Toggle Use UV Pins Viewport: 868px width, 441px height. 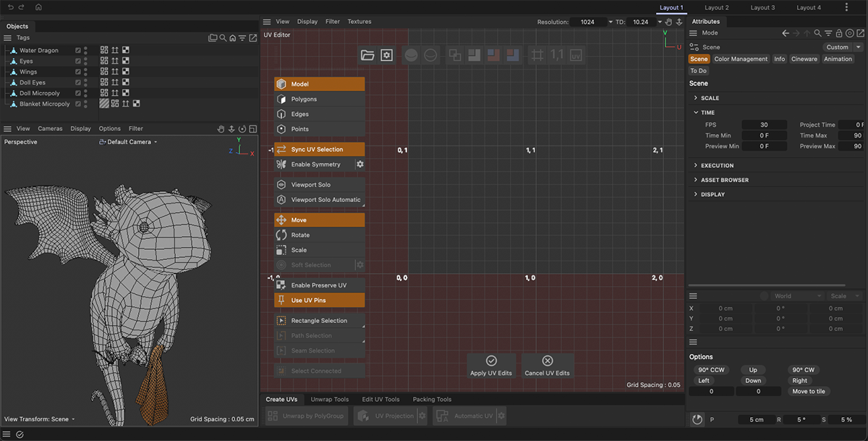click(x=319, y=301)
